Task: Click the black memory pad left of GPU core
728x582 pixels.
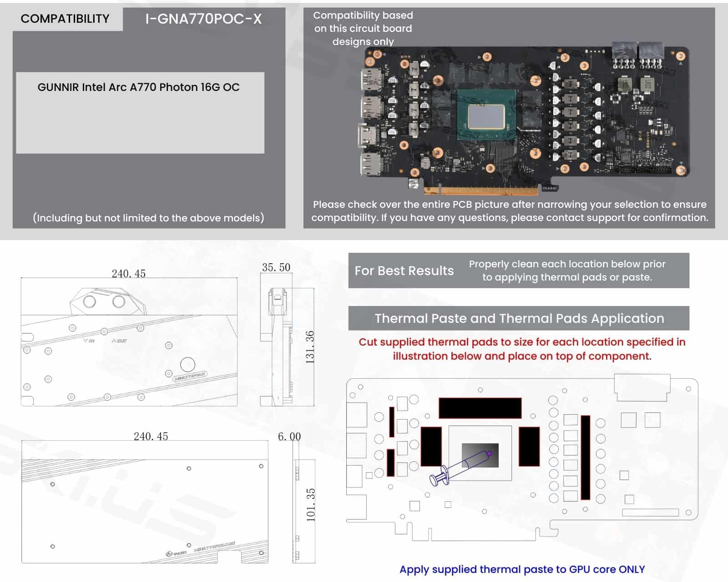Action: point(431,447)
